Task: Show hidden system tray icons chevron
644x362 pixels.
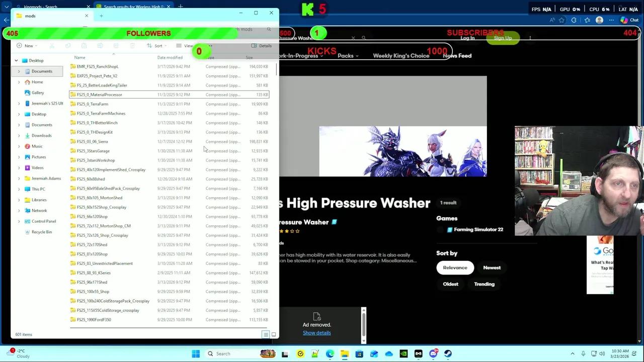Action: [573, 353]
